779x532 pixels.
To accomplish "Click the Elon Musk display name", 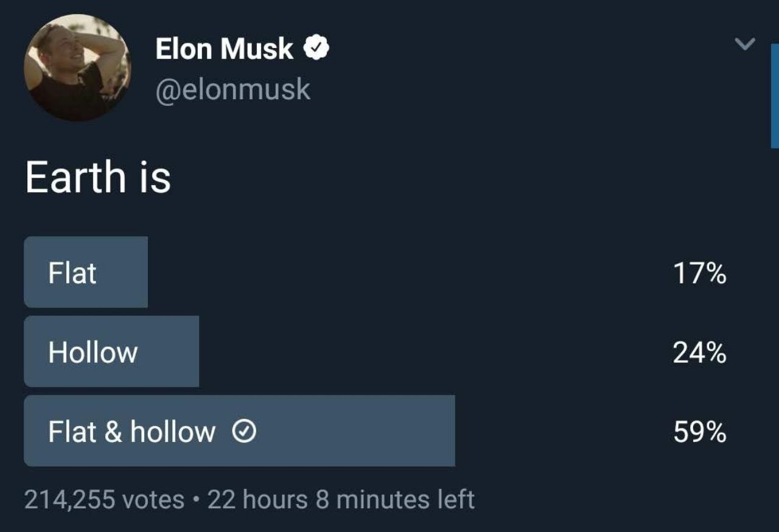I will pos(224,49).
